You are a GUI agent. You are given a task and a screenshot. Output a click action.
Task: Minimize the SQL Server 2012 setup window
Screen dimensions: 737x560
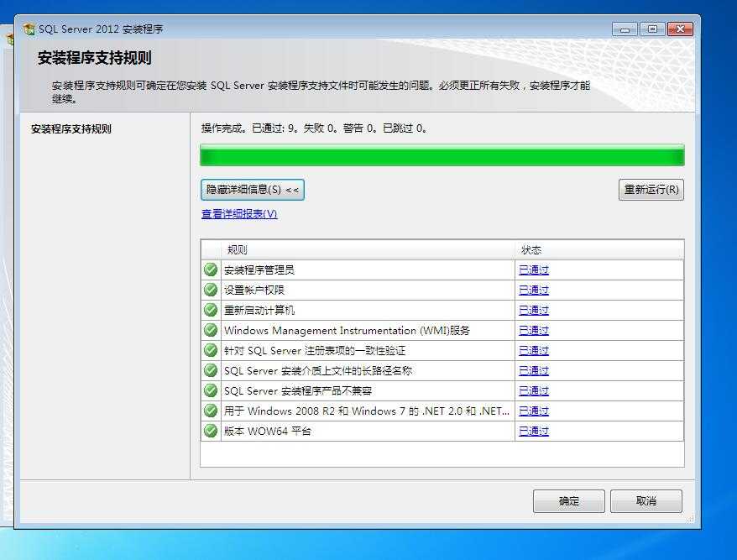tap(625, 29)
